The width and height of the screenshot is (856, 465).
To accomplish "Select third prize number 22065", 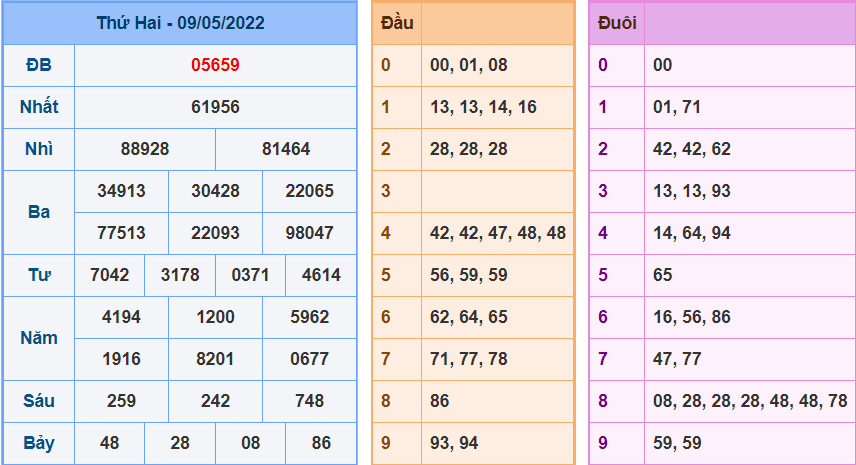I will pos(310,191).
